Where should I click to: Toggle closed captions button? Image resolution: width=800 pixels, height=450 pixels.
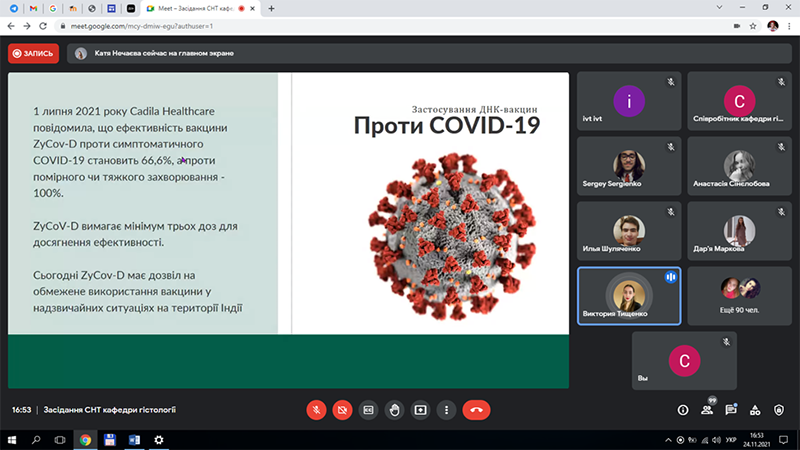pyautogui.click(x=368, y=409)
